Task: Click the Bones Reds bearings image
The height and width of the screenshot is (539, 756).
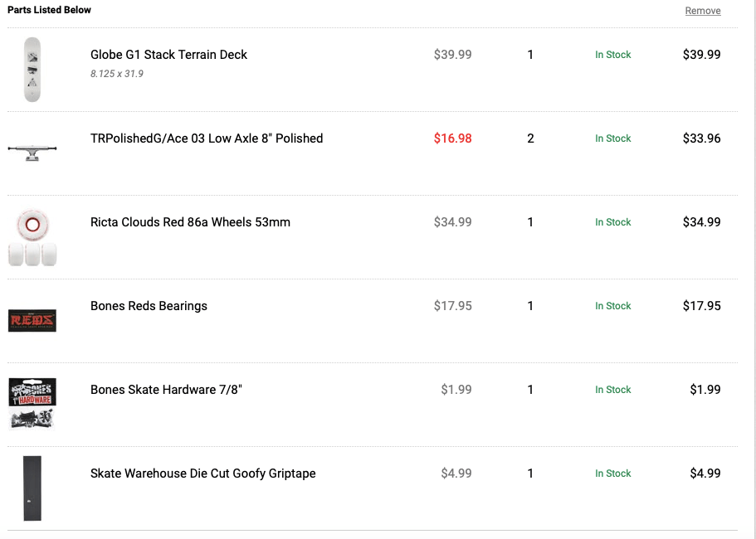Action: coord(32,320)
